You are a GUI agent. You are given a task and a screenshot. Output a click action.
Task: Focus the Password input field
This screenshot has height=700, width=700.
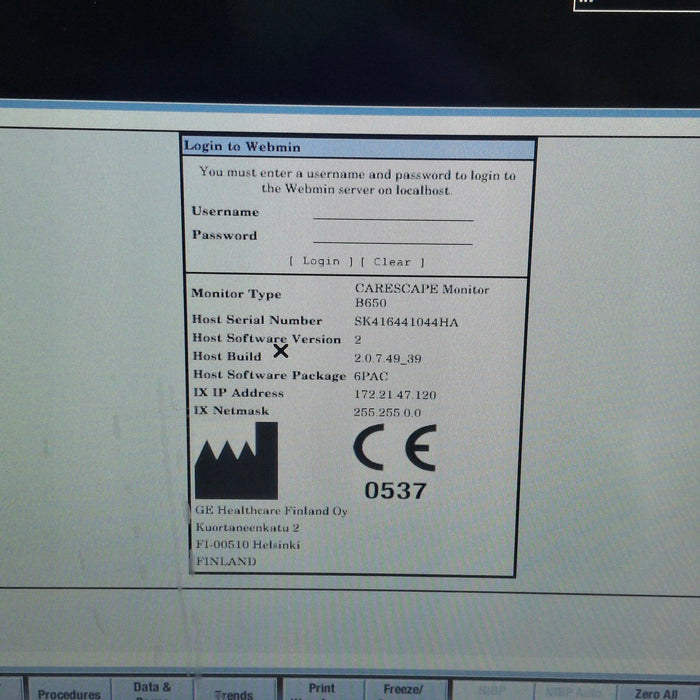393,236
